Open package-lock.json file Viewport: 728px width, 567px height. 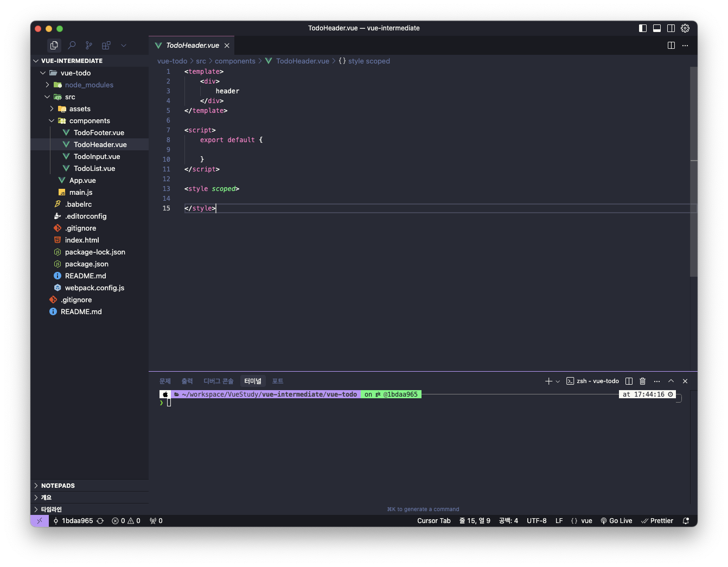[90, 252]
